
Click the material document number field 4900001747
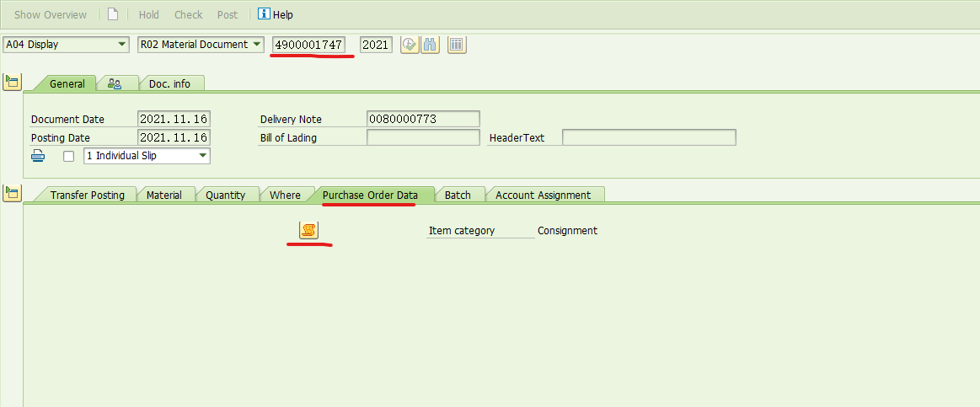pos(308,45)
